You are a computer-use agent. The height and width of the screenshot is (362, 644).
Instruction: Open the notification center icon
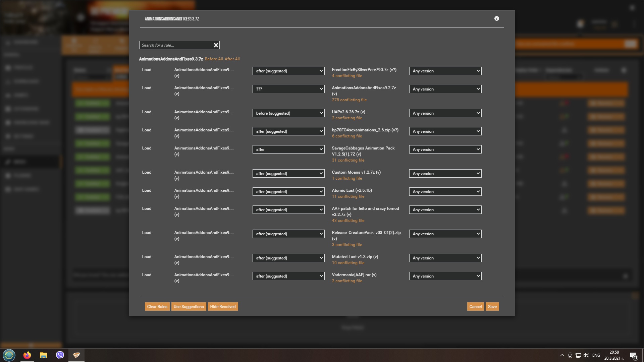[x=633, y=356]
